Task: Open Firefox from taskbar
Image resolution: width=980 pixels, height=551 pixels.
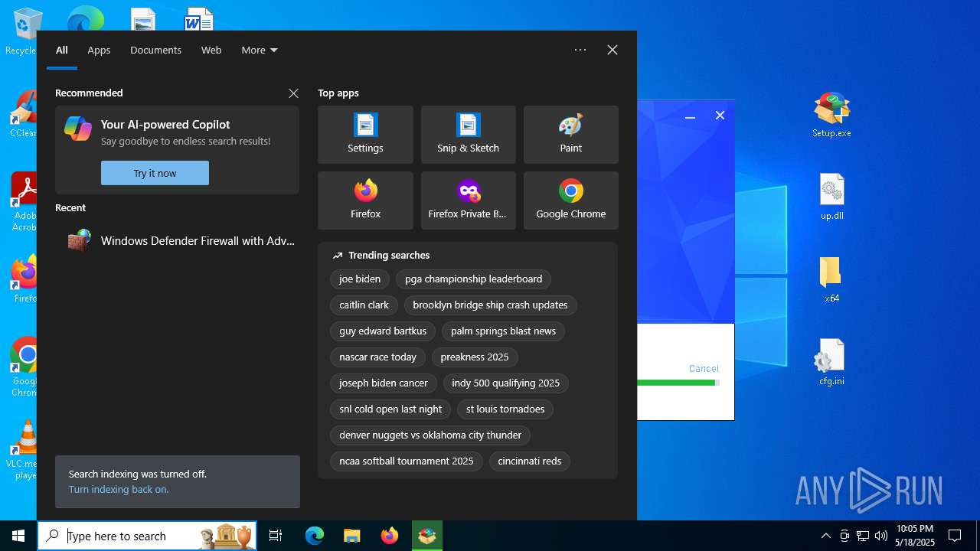Action: click(389, 536)
